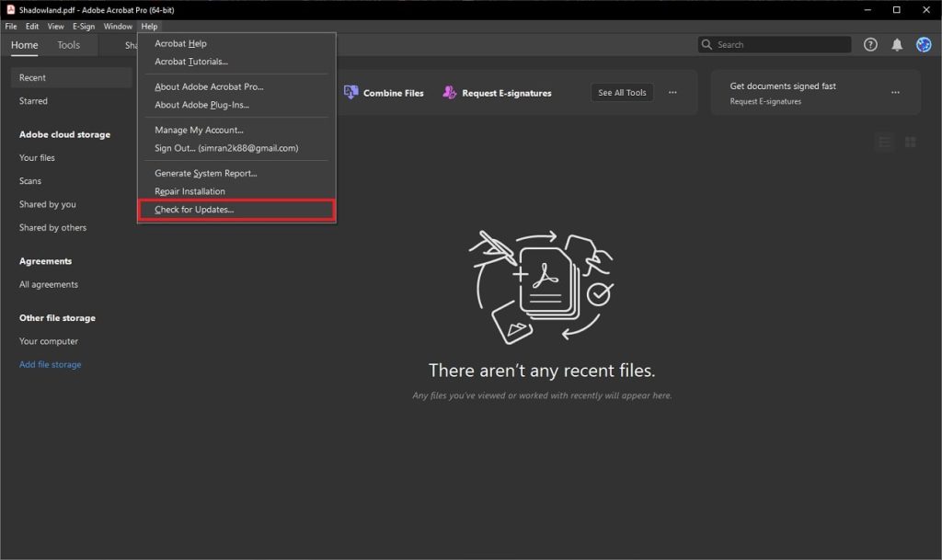This screenshot has width=942, height=560.
Task: Click the search magnifier icon
Action: (x=706, y=44)
